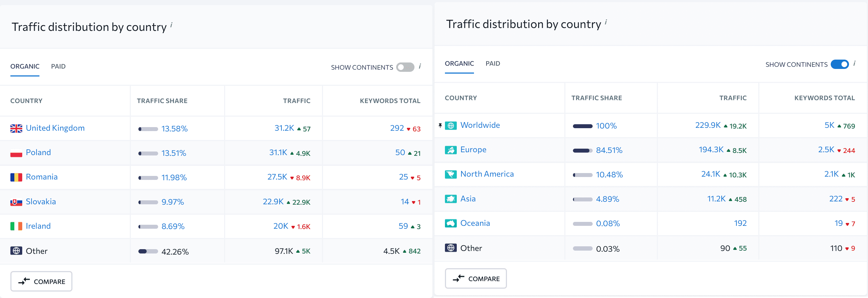Click the 11.2K Asia traffic value
Viewport: 868px width, 298px height.
[x=716, y=199]
